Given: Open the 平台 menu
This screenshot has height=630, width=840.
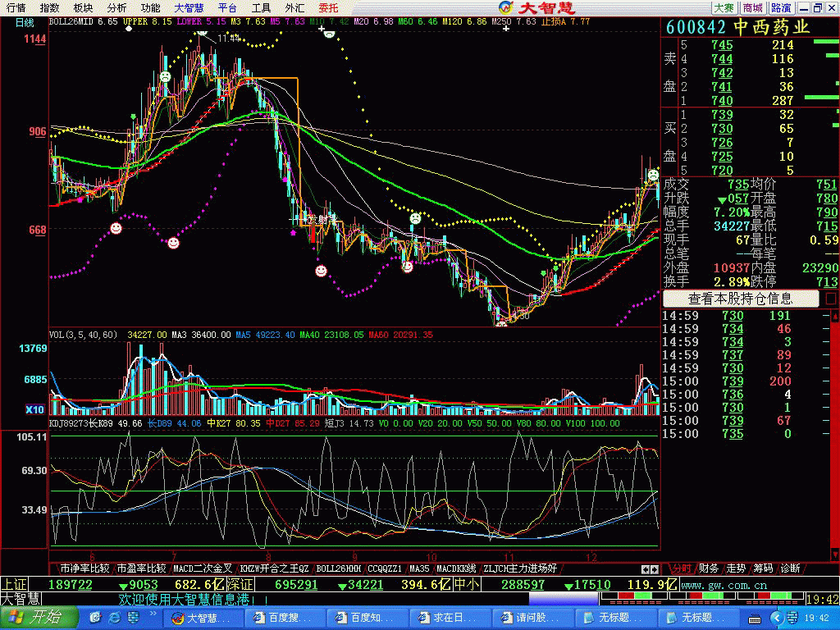Looking at the screenshot, I should pos(228,7).
